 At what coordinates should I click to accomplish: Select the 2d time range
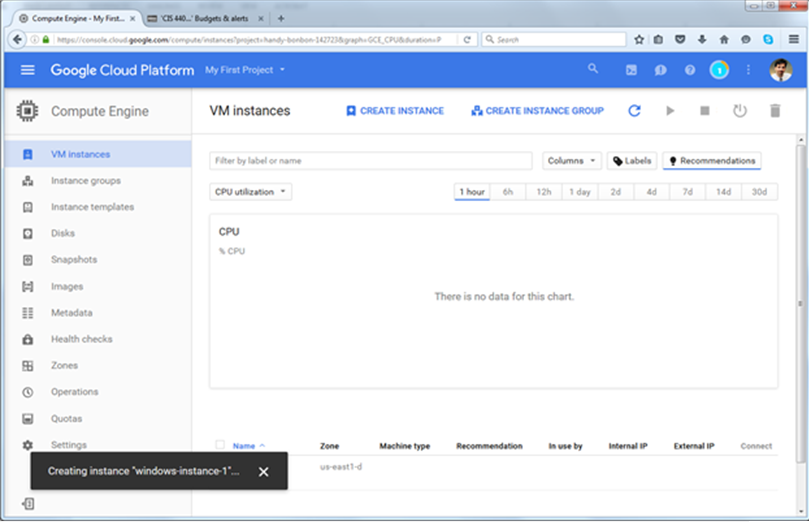pos(616,192)
